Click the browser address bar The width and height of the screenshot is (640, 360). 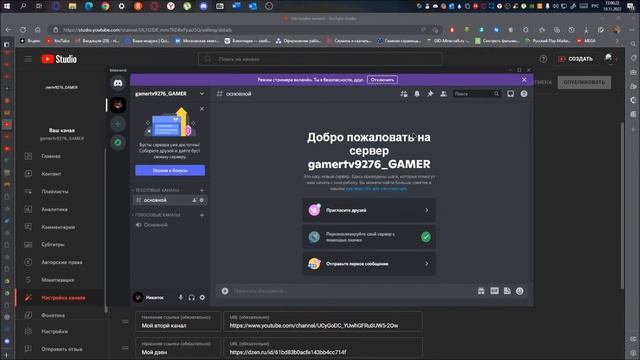pos(241,30)
